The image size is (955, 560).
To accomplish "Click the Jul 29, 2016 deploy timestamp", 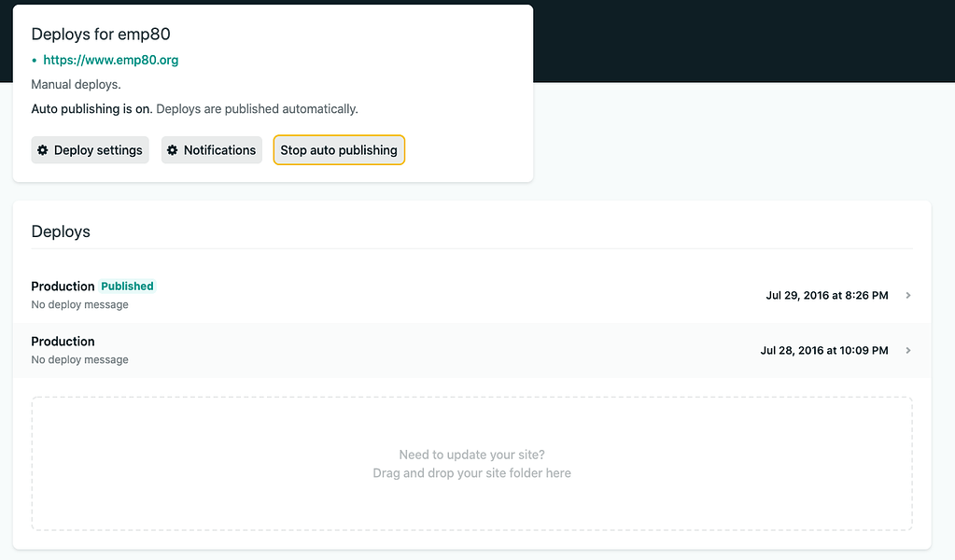I will (827, 295).
